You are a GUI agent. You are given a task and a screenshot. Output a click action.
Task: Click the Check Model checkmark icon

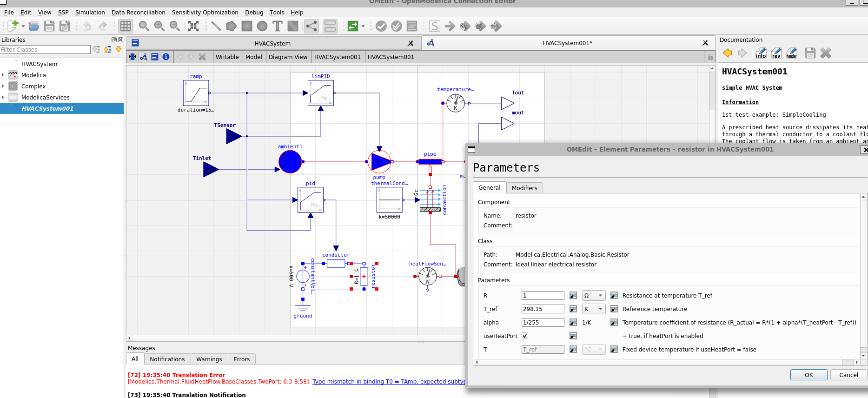(381, 26)
